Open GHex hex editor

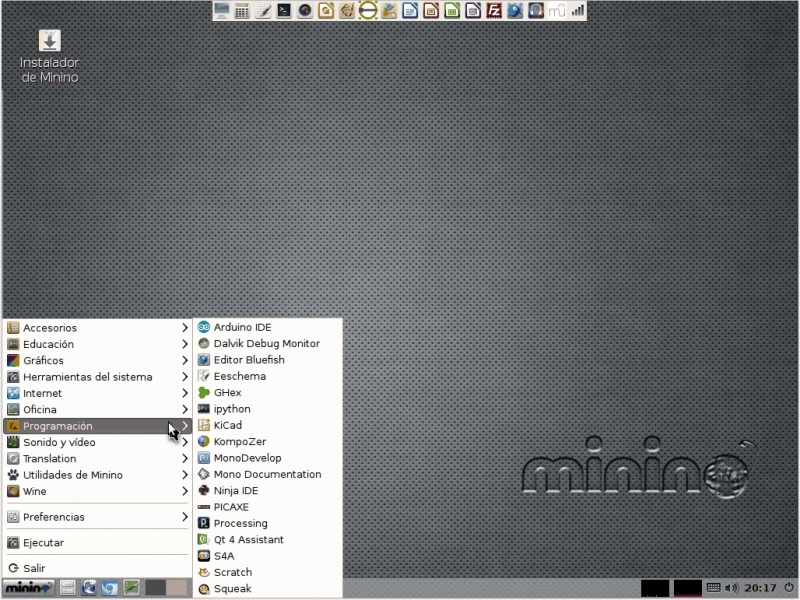[268, 392]
